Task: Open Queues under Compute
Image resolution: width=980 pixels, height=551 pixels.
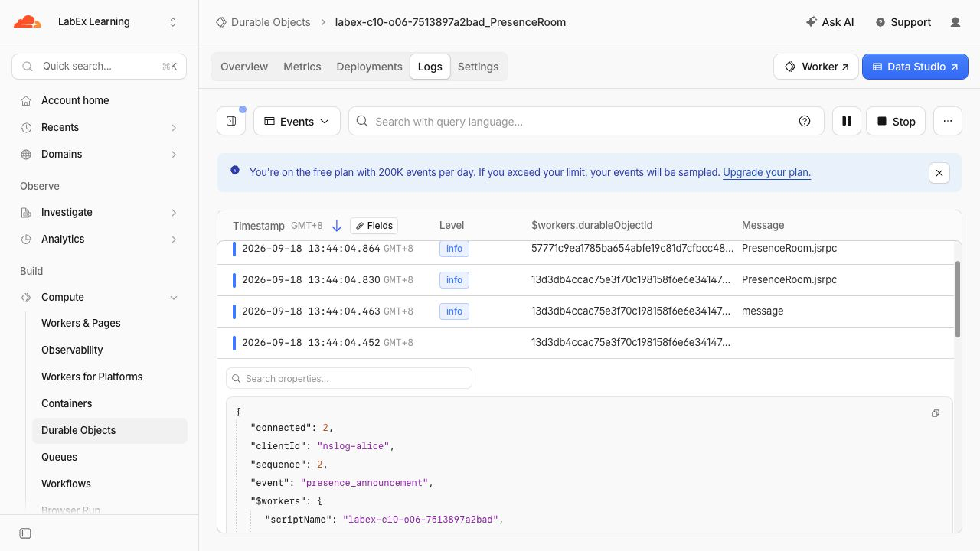Action: pos(59,457)
